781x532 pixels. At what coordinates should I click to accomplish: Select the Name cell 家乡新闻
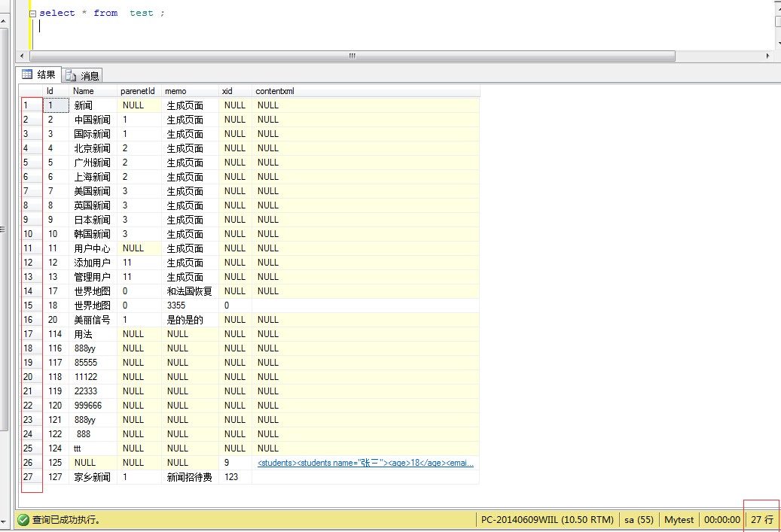click(x=93, y=477)
